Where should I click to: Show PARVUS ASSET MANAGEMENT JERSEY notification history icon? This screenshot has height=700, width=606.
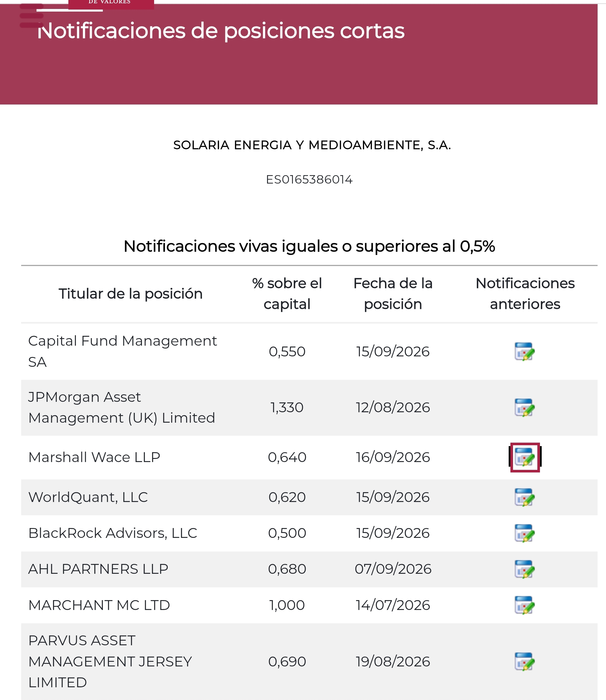(525, 661)
